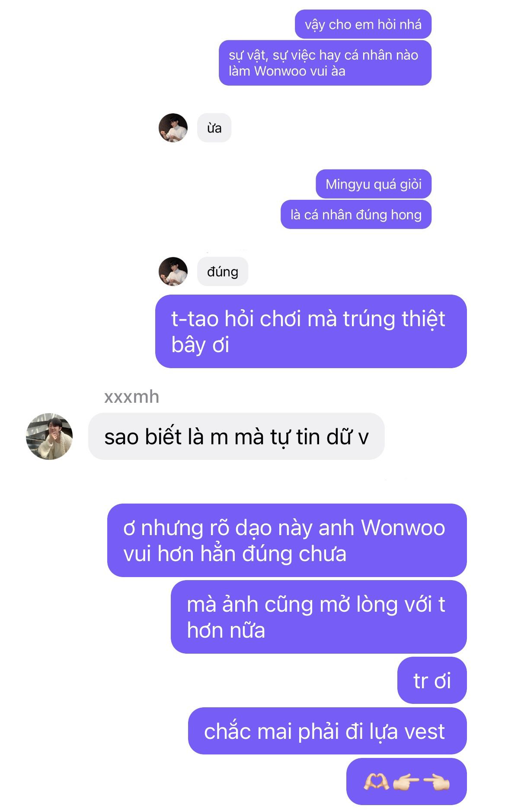
Task: Click the right-most pointing hand emoji
Action: coord(436,782)
